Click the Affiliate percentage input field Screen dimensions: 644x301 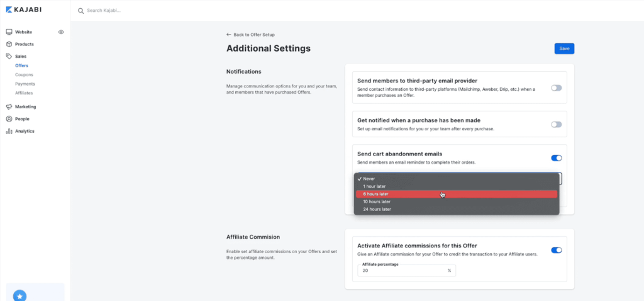pyautogui.click(x=407, y=271)
